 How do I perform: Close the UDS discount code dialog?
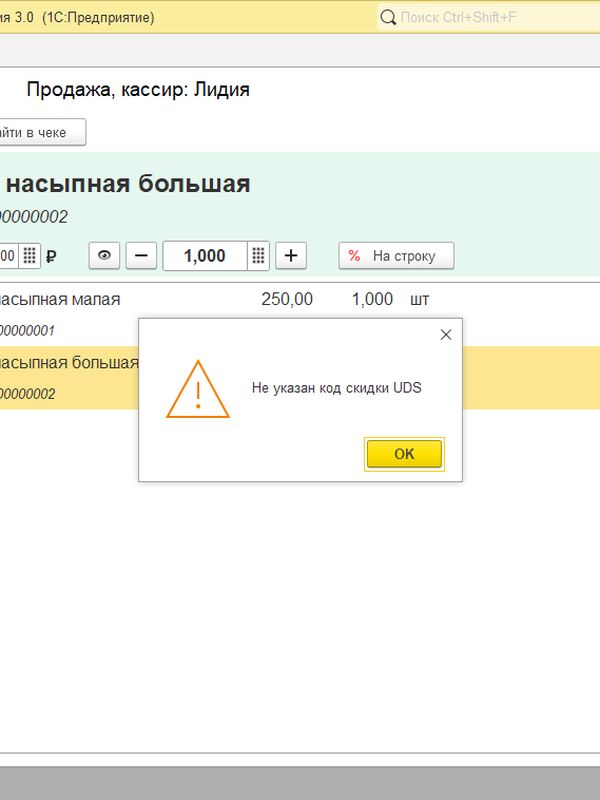(446, 335)
